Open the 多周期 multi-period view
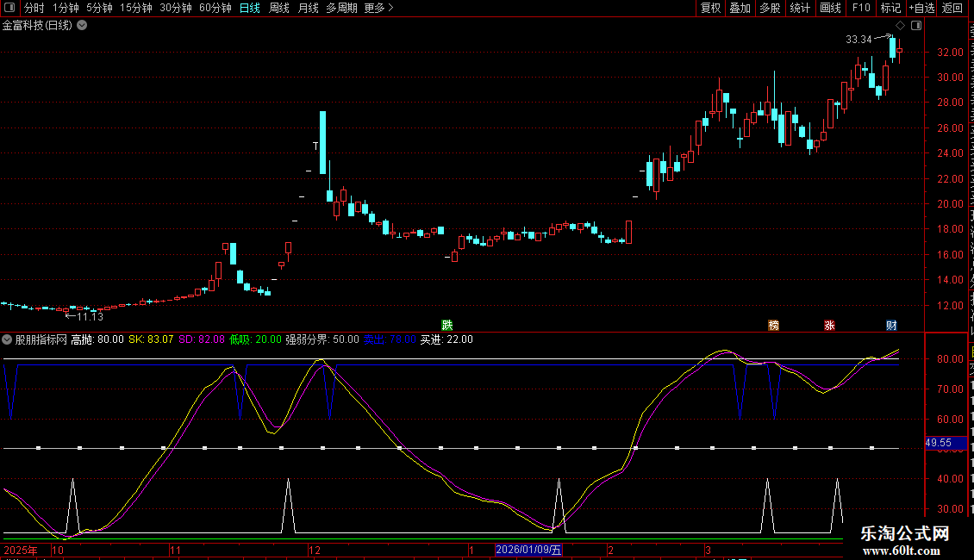This screenshot has width=974, height=560. click(x=341, y=8)
